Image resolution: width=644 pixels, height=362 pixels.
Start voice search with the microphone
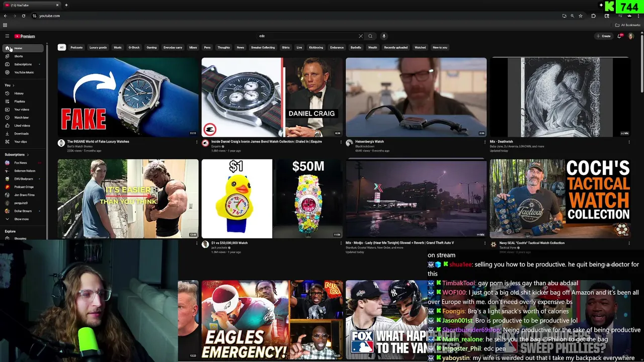[x=384, y=36]
